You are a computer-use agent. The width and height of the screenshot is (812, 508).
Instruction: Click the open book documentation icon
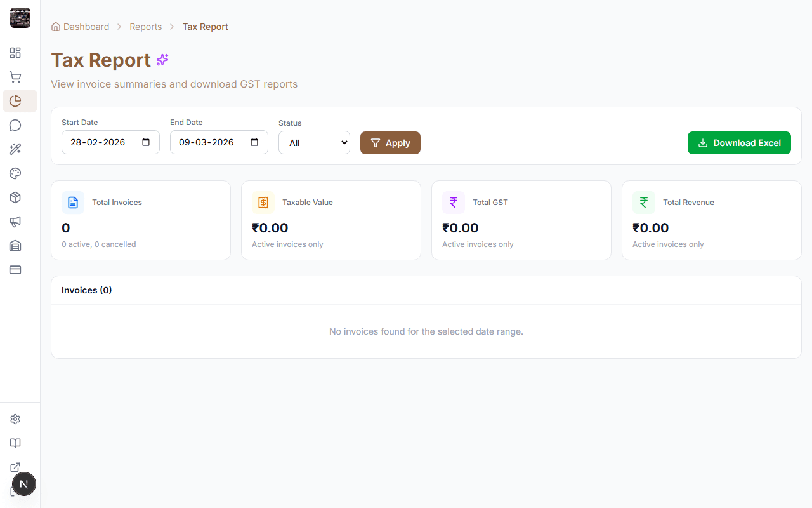coord(15,443)
